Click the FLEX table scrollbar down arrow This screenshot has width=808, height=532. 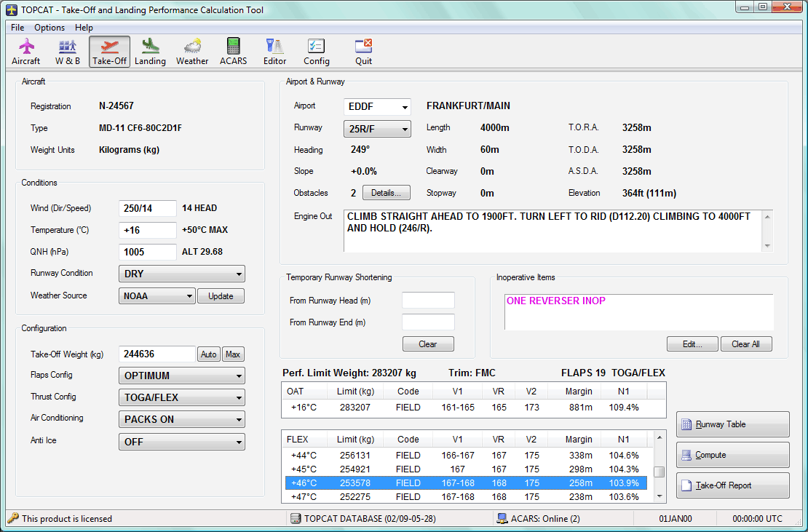coord(659,496)
